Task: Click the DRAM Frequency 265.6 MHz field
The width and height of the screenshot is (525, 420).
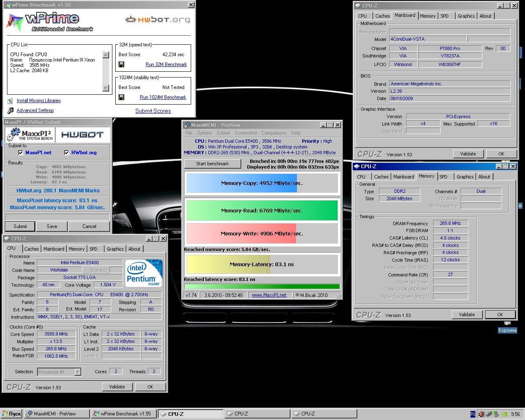Action: pos(450,224)
